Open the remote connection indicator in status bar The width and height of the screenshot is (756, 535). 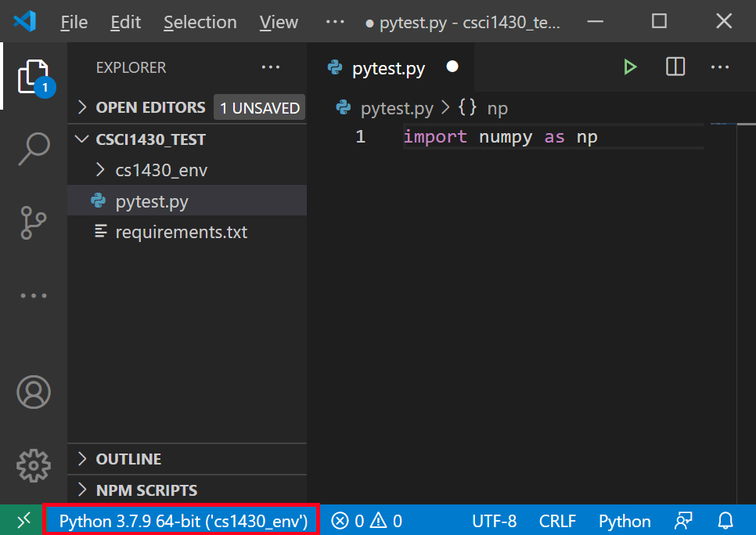point(23,520)
